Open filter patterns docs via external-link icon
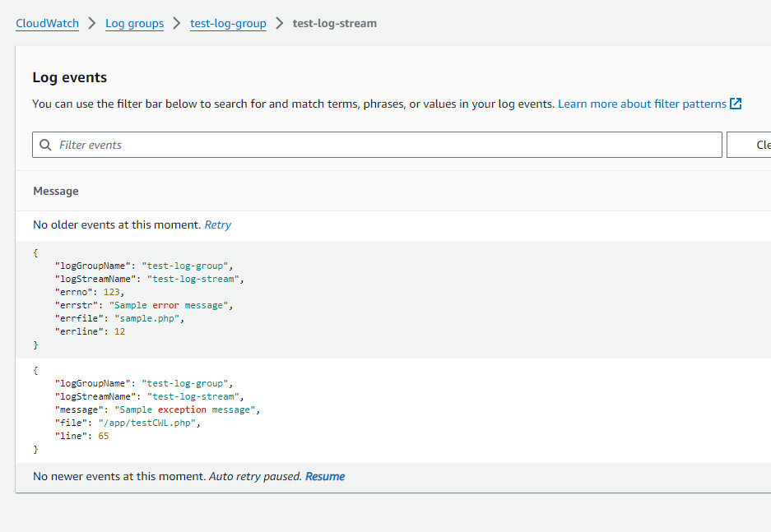The image size is (771, 532). pos(736,104)
